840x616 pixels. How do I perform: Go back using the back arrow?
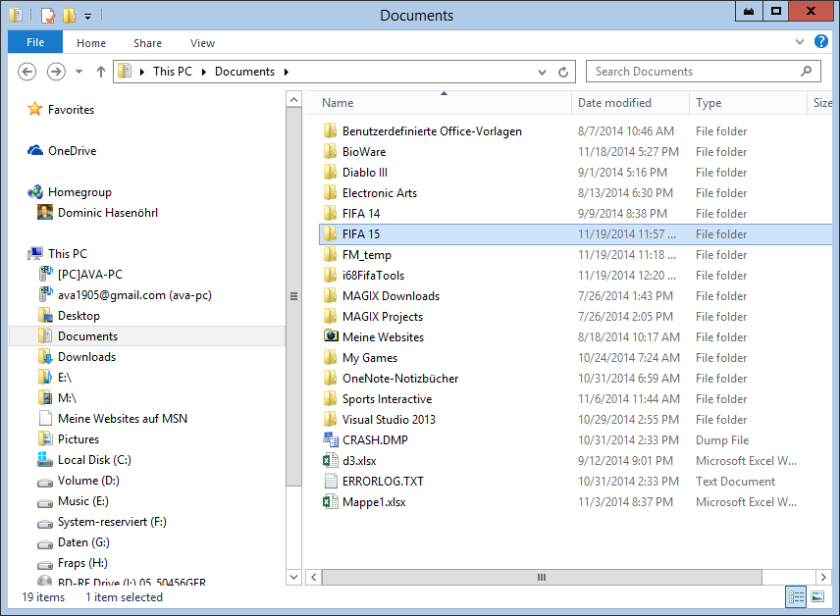tap(27, 72)
